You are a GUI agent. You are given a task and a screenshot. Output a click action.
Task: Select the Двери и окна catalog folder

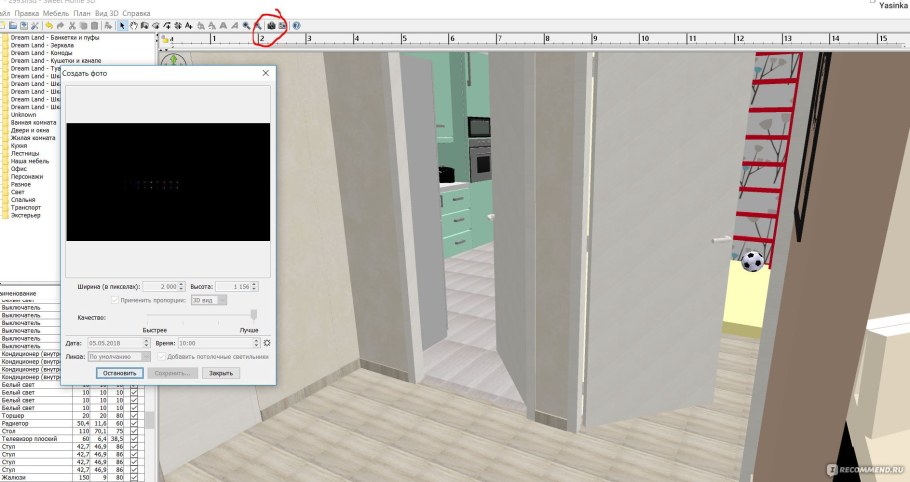coord(30,131)
